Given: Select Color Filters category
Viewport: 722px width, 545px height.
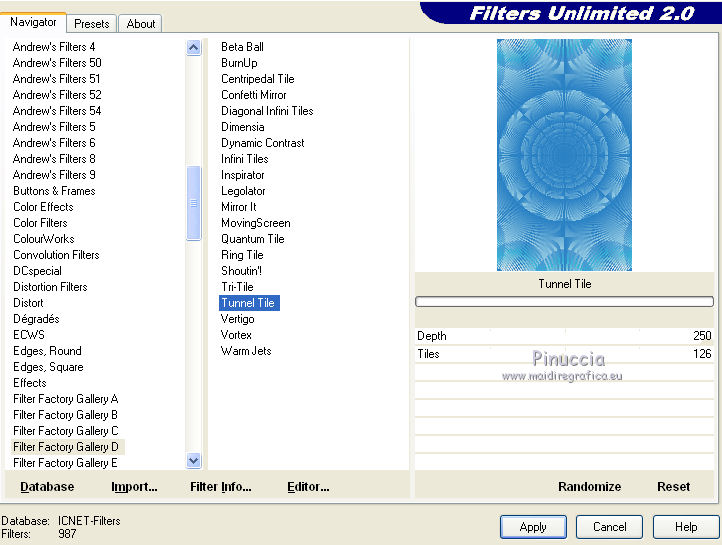Looking at the screenshot, I should tap(40, 223).
